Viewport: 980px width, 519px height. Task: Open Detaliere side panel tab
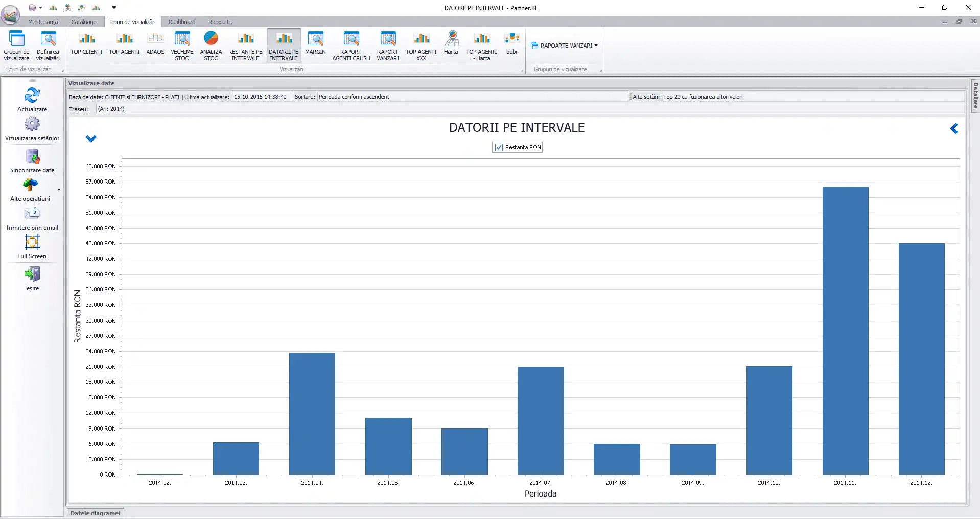point(975,96)
